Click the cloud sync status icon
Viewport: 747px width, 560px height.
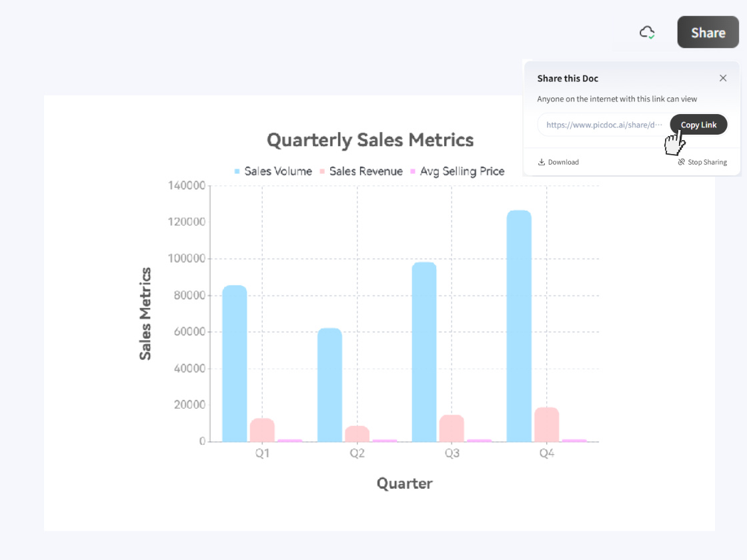click(647, 32)
